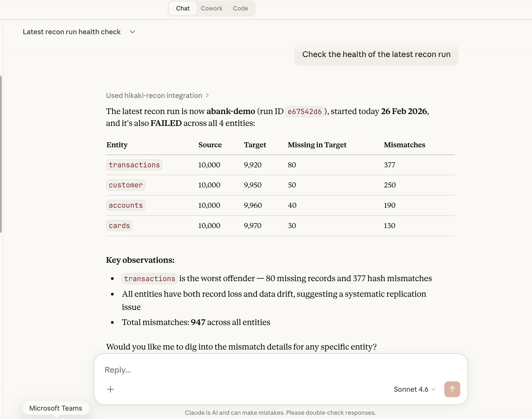Click the left sidebar scrollbar

(1, 154)
